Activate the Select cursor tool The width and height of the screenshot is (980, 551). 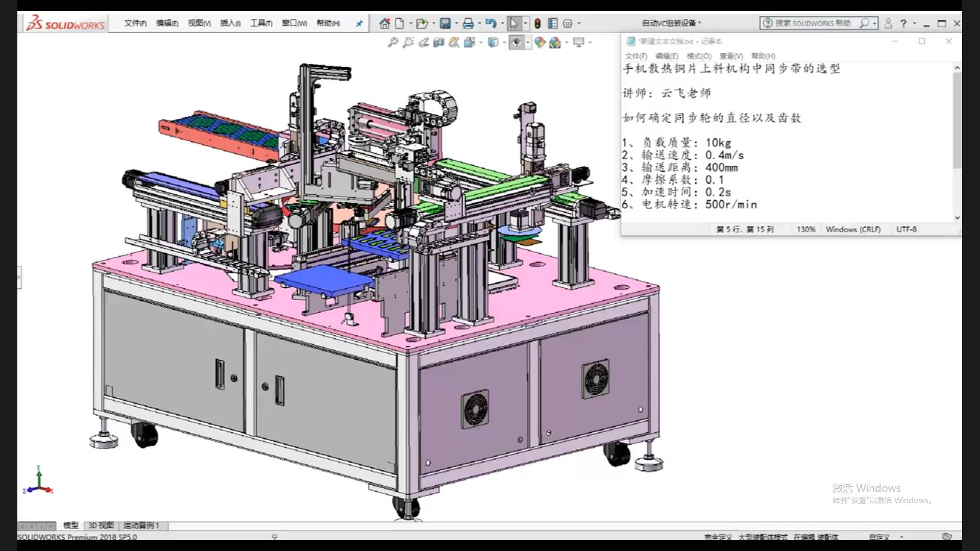pyautogui.click(x=514, y=23)
